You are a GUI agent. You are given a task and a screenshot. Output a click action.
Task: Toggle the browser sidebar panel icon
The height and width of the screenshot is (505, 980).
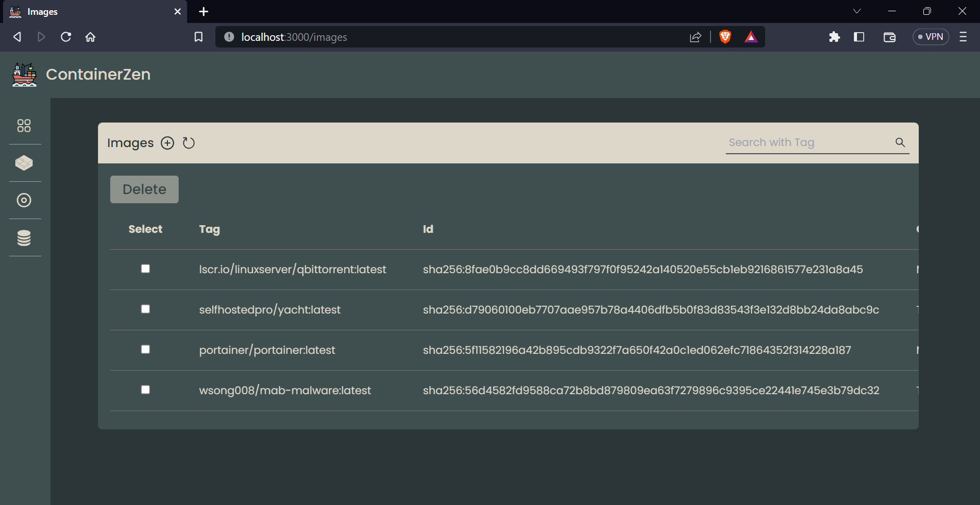pyautogui.click(x=859, y=37)
